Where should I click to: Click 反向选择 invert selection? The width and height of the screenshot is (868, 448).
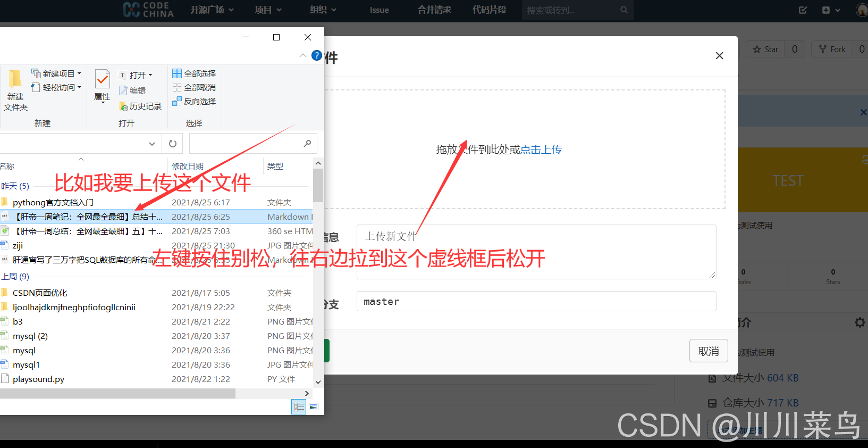[194, 101]
